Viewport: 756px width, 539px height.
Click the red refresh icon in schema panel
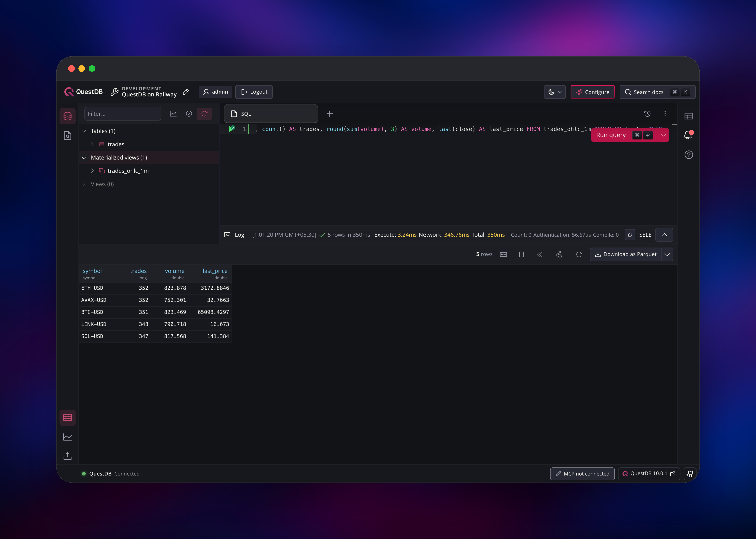click(x=204, y=114)
